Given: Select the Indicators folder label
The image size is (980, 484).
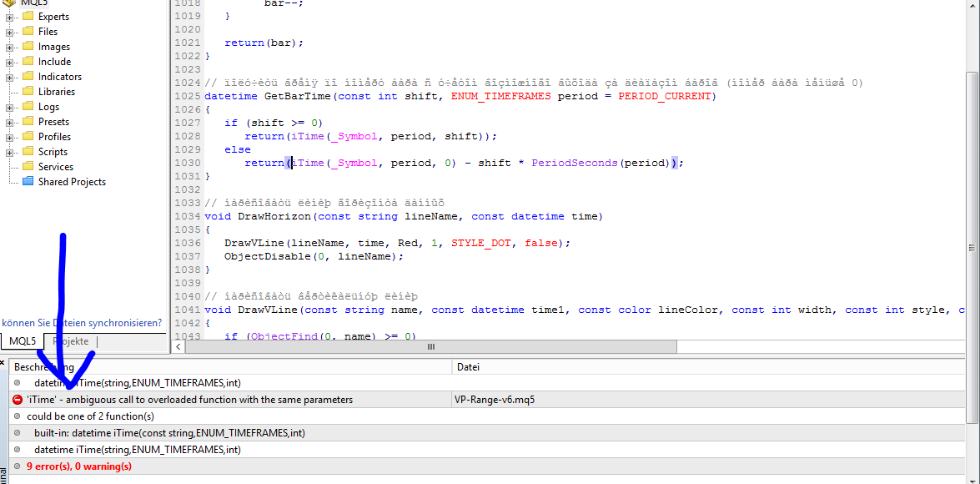Looking at the screenshot, I should [60, 77].
